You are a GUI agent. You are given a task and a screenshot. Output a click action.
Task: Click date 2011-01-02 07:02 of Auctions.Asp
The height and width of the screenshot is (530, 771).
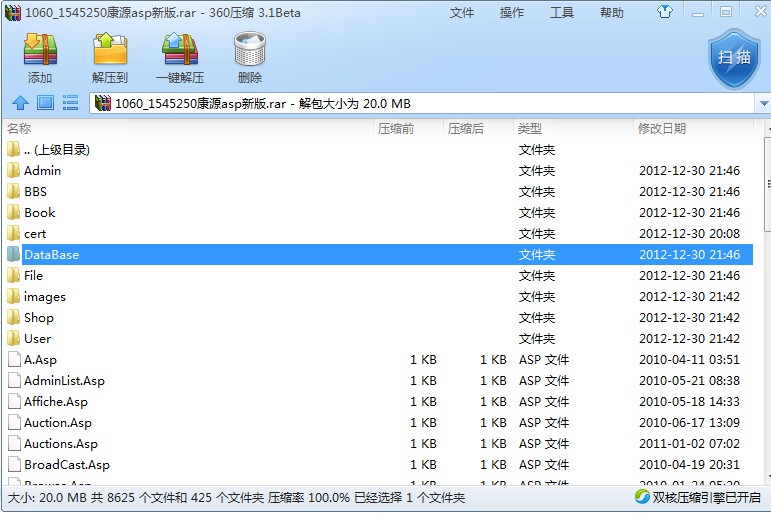click(x=689, y=444)
